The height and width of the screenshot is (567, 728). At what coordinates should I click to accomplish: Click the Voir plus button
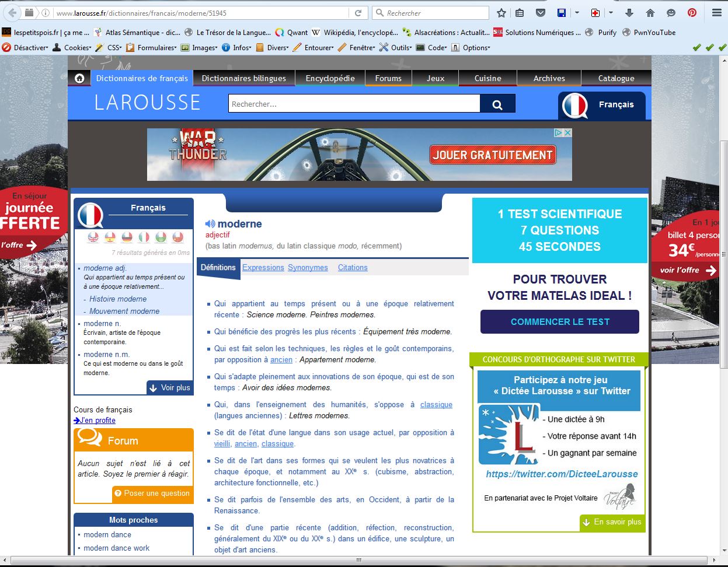(170, 388)
